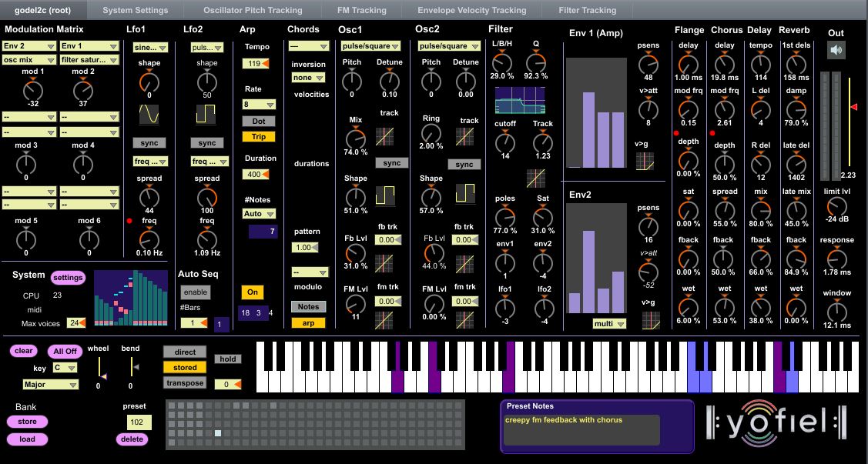Open the filter Track curve icon
The height and width of the screenshot is (464, 868).
pyautogui.click(x=536, y=178)
